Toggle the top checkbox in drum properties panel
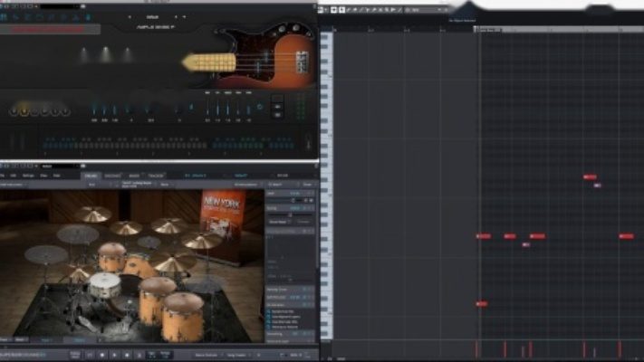 tap(270, 310)
